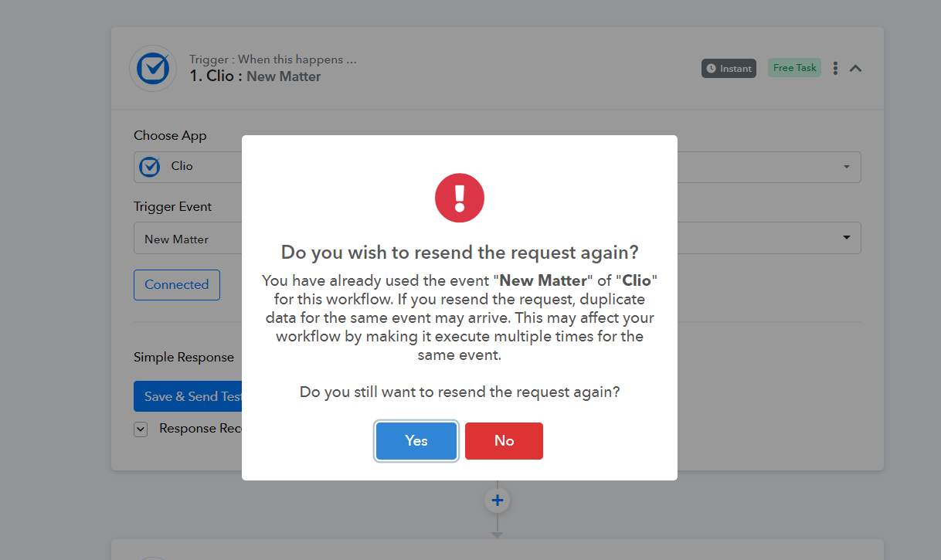
Task: Click the dialog heading about resending request
Action: (460, 253)
